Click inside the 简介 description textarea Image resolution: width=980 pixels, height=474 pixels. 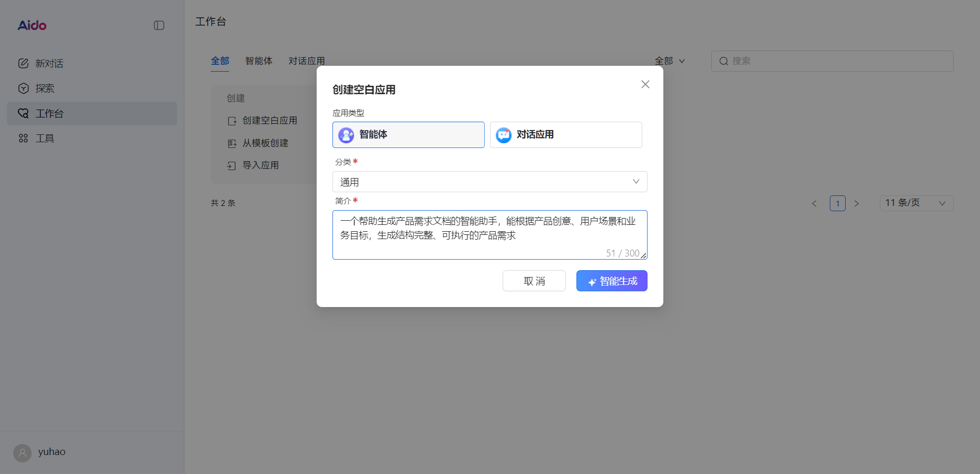pyautogui.click(x=489, y=232)
